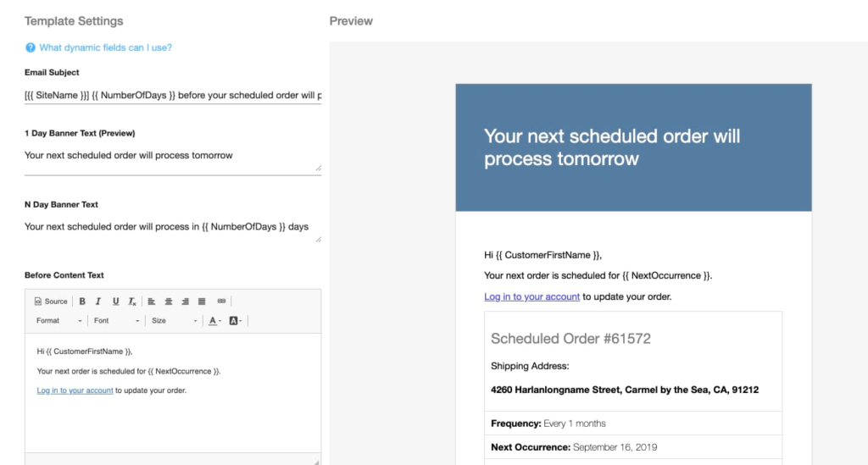Toggle bold formatting in the editor
Viewport: 868px width, 465px height.
[82, 302]
